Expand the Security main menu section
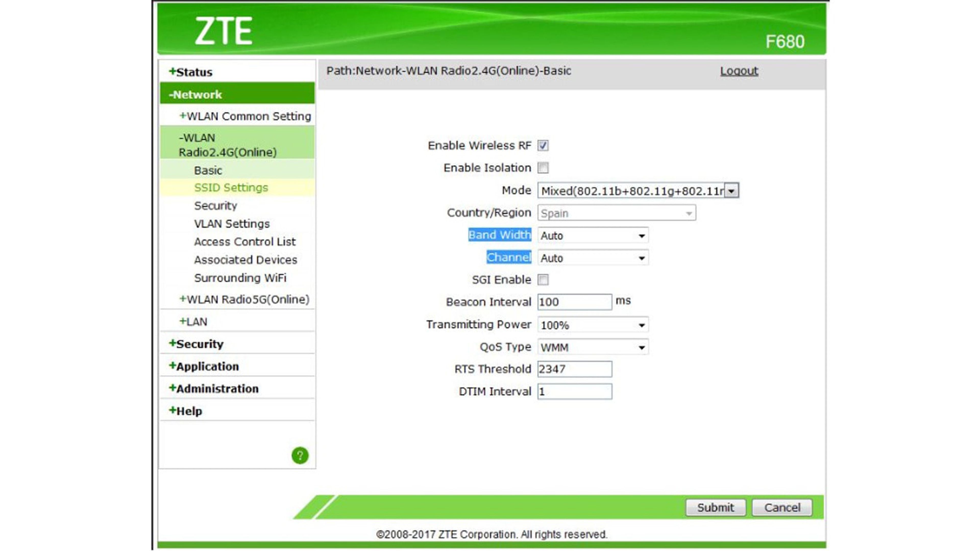 [x=196, y=344]
